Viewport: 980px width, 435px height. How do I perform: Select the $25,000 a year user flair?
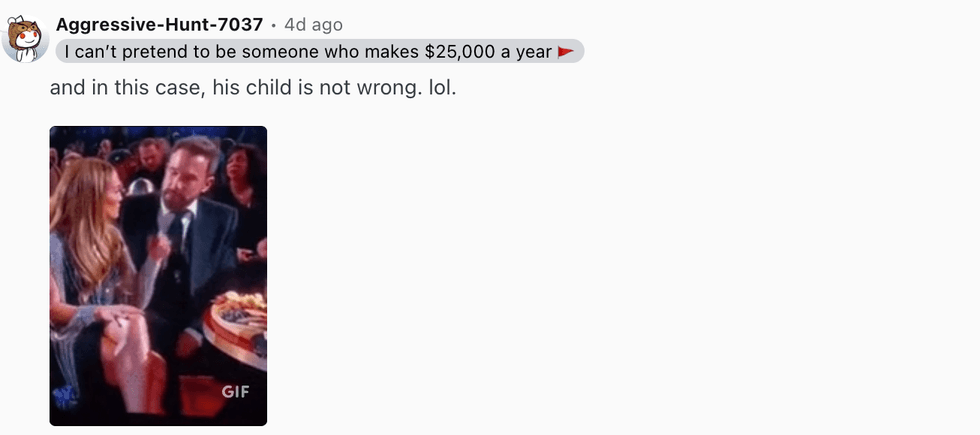[x=320, y=51]
